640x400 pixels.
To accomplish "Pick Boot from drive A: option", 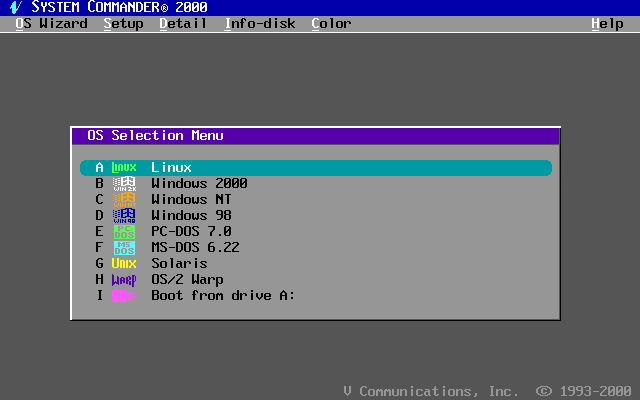I will pos(223,296).
